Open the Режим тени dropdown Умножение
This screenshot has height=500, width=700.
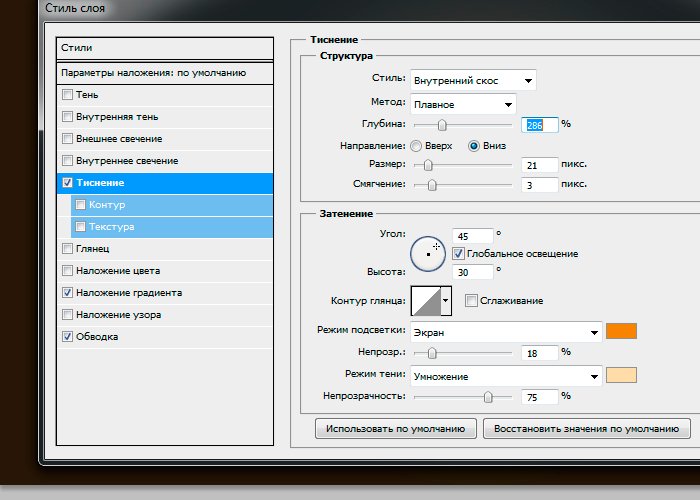(505, 376)
